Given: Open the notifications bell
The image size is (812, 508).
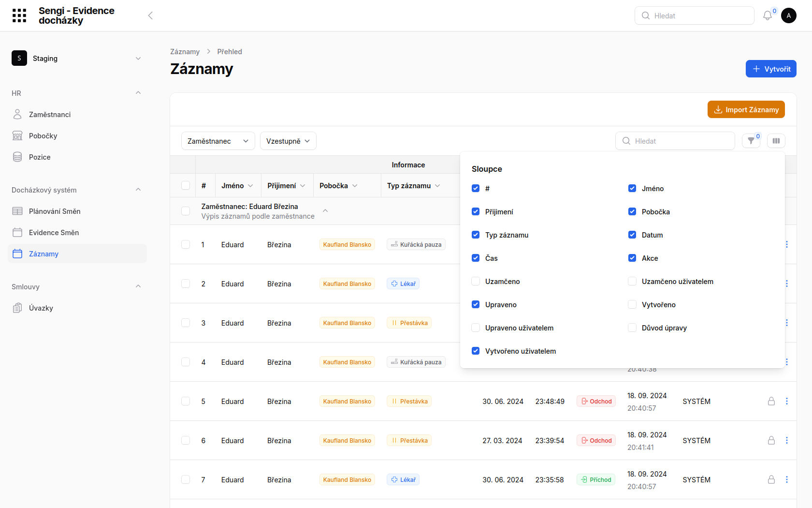Looking at the screenshot, I should (768, 15).
